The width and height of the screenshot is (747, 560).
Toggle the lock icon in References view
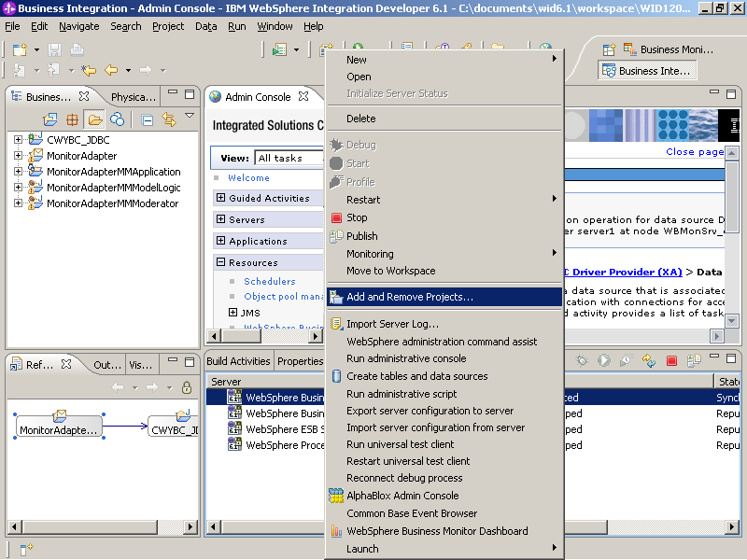[x=187, y=387]
